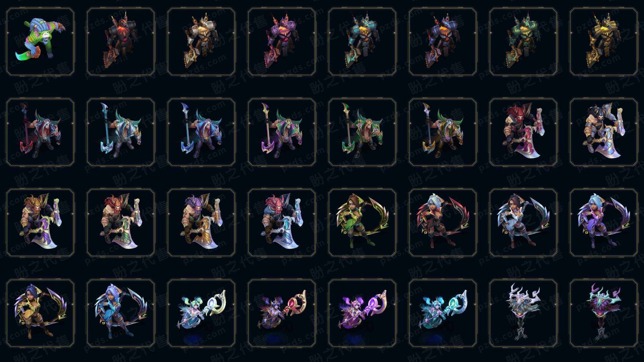Select the black-haired giant axe warrior
Screen dimensions: 644x362
604,132
